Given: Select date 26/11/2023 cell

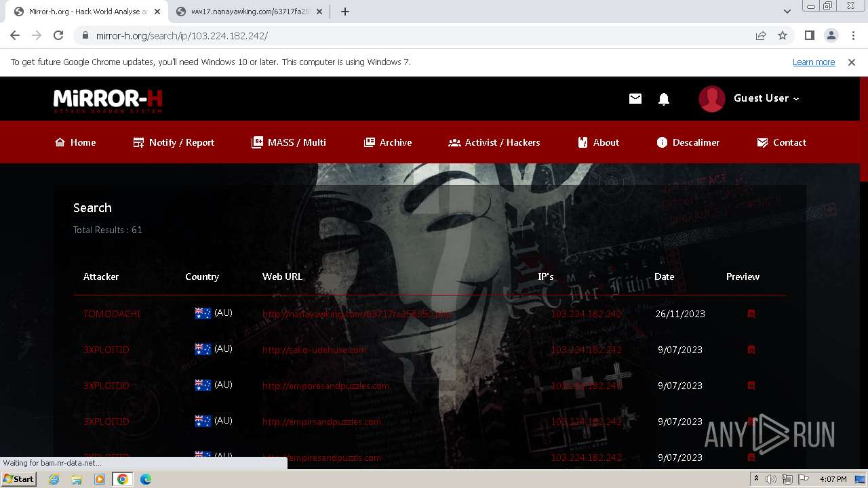Looking at the screenshot, I should 680,314.
